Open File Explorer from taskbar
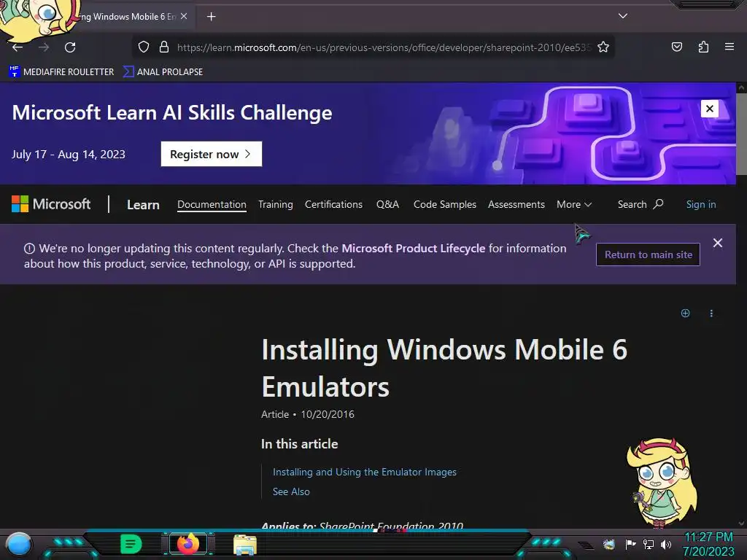 coord(245,544)
